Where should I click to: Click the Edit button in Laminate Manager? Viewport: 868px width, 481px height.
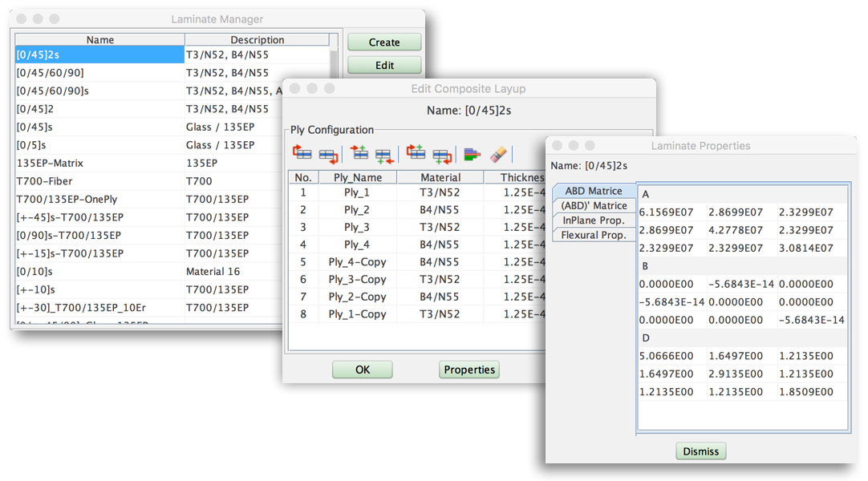384,65
